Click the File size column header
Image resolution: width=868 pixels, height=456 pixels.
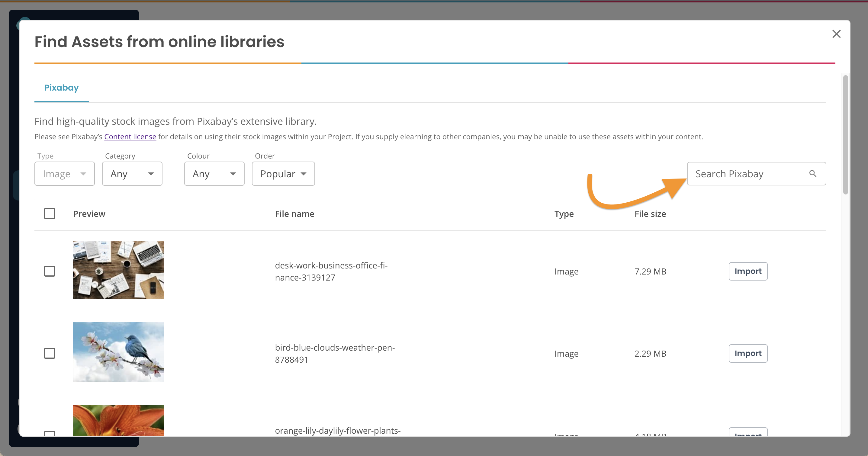click(650, 214)
